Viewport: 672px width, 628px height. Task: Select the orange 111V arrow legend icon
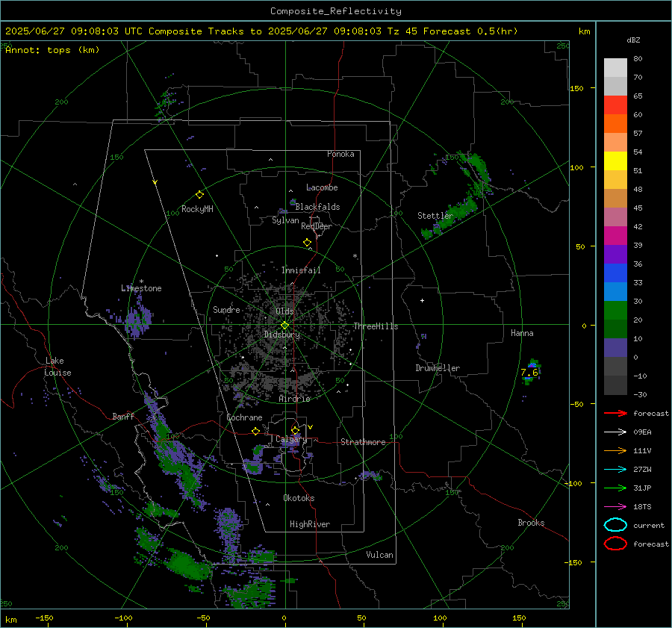[x=615, y=450]
